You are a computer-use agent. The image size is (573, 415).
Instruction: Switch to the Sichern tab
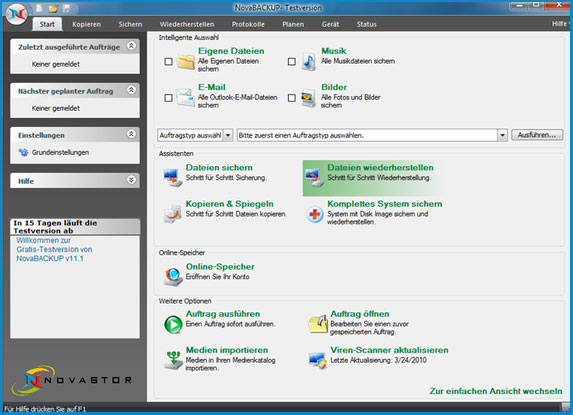click(130, 24)
